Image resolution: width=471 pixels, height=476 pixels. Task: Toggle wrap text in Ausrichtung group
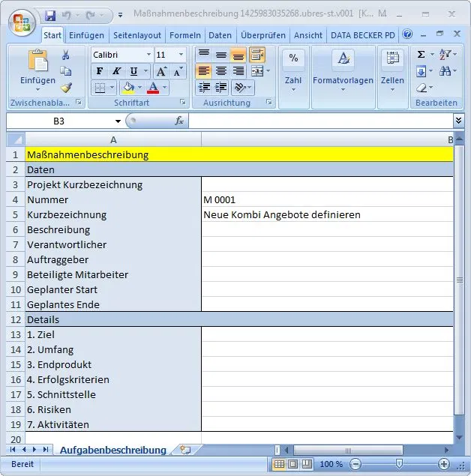click(x=256, y=55)
